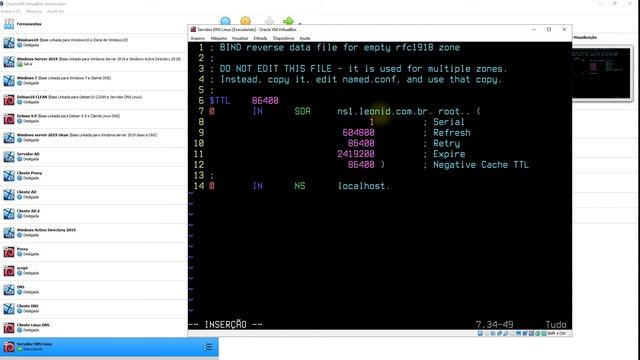Image resolution: width=640 pixels, height=360 pixels.
Task: Open Servidor DNS Linux item menu
Action: point(208,347)
